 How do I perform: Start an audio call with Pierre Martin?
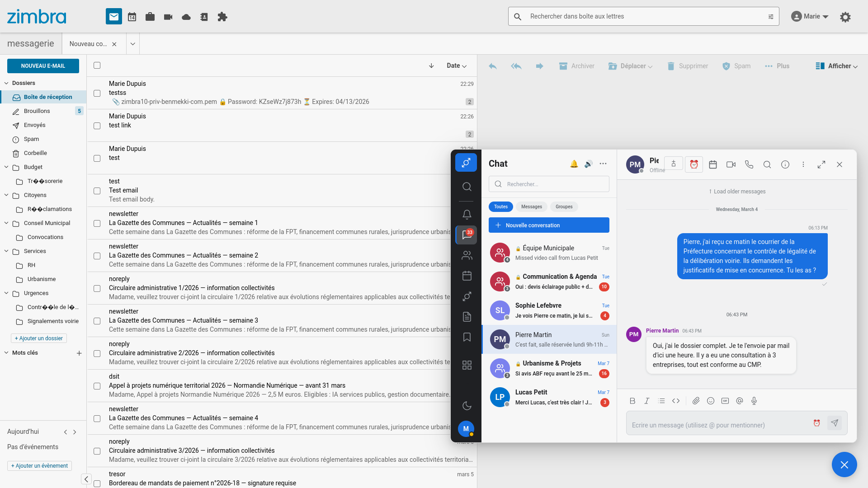[749, 164]
